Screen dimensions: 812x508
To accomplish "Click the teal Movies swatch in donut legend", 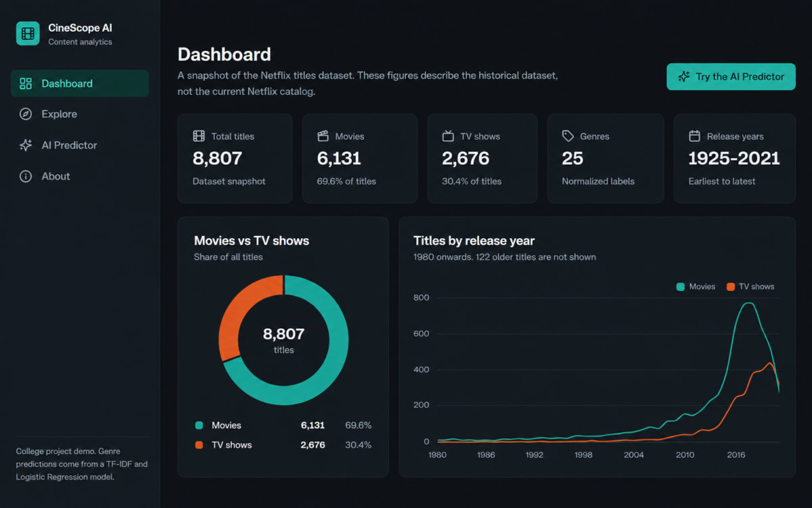I will [199, 425].
